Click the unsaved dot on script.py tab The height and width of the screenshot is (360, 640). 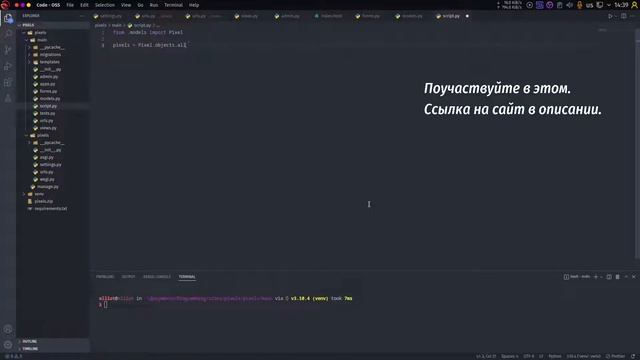[467, 16]
